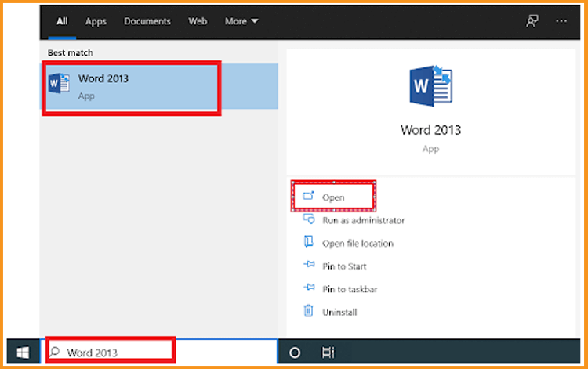Click the Word 2013 title in preview pane
This screenshot has height=369, width=588.
click(x=430, y=130)
